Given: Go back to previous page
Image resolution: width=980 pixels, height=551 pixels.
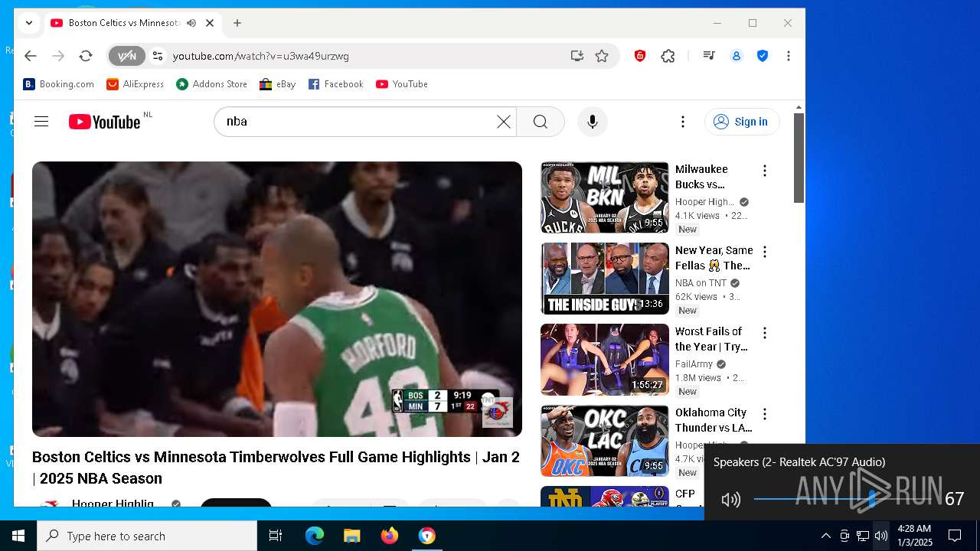Looking at the screenshot, I should click(31, 56).
